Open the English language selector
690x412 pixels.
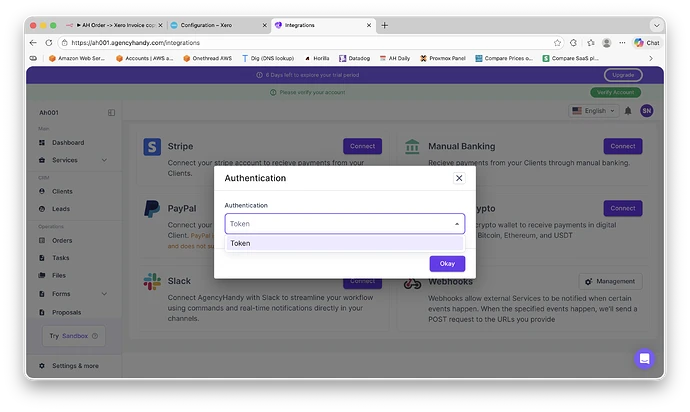point(592,110)
